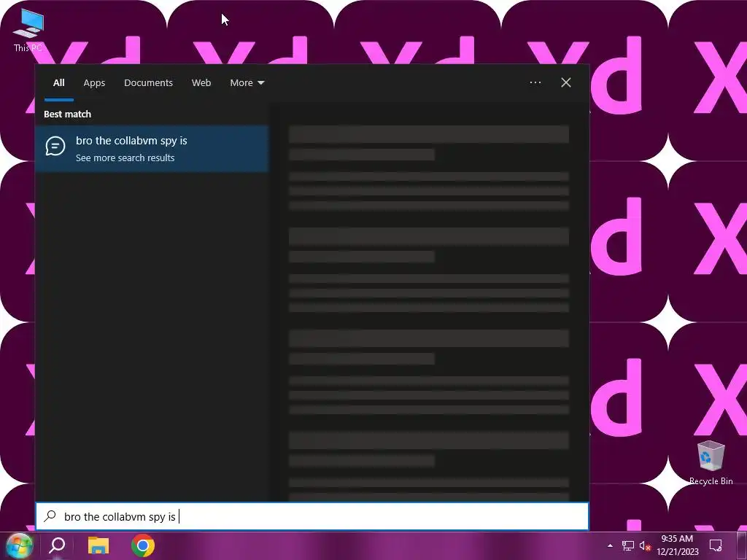Image resolution: width=747 pixels, height=560 pixels.
Task: Switch to the Web search tab
Action: (x=201, y=83)
